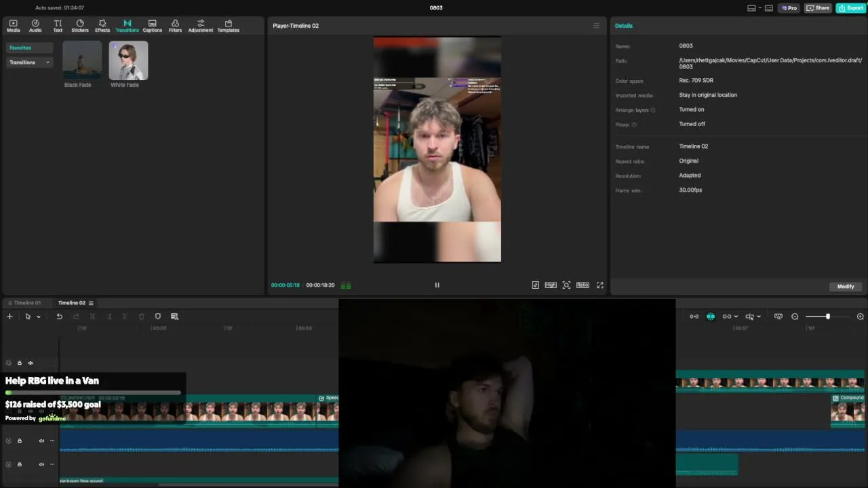The image size is (868, 488).
Task: Open second audio track more options
Action: pyautogui.click(x=52, y=464)
